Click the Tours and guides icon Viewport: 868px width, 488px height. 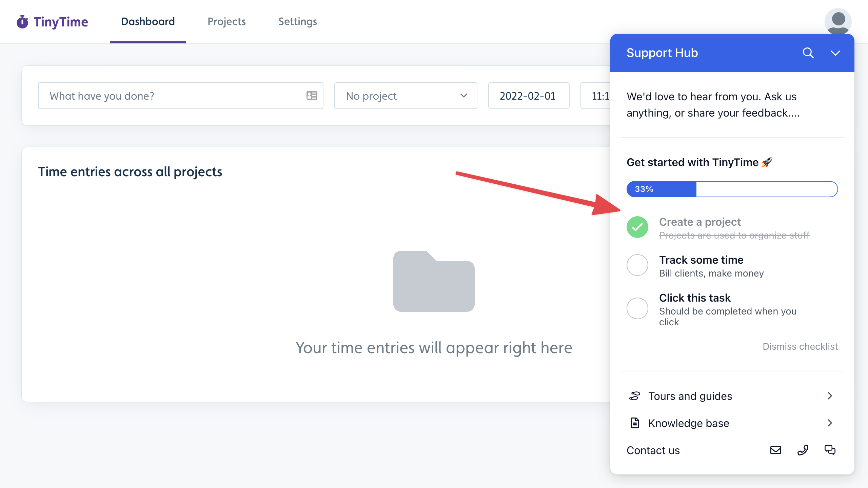634,394
